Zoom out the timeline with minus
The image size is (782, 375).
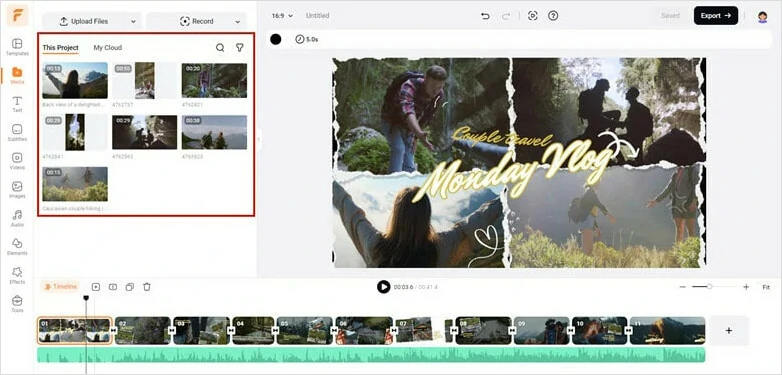pos(683,287)
